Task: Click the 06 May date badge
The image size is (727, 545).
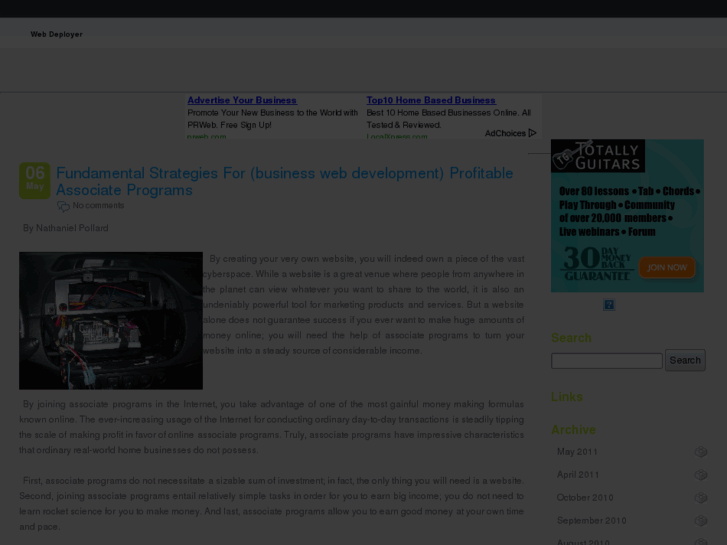Action: tap(35, 180)
